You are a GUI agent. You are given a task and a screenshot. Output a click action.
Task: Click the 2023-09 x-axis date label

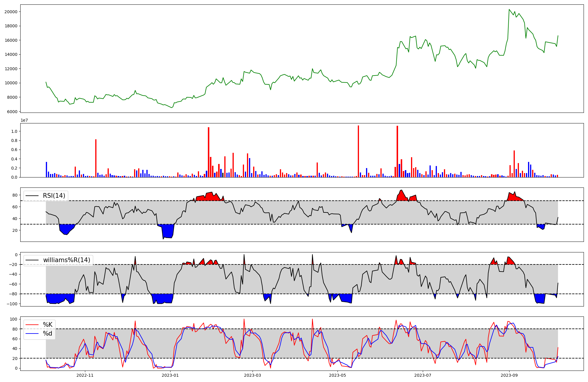(509, 375)
